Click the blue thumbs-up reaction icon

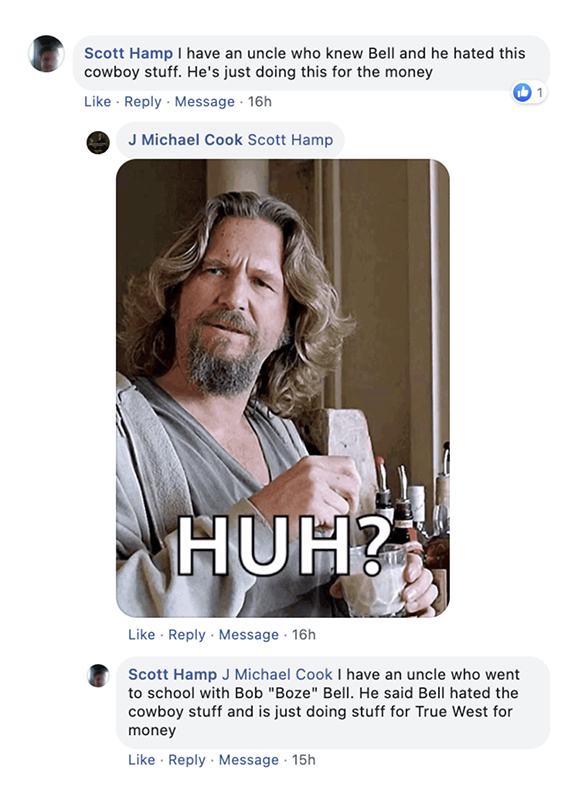tap(522, 92)
